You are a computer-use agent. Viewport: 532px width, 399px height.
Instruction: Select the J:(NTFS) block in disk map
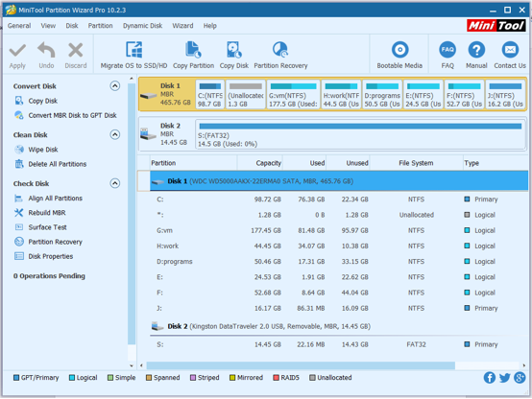point(505,95)
